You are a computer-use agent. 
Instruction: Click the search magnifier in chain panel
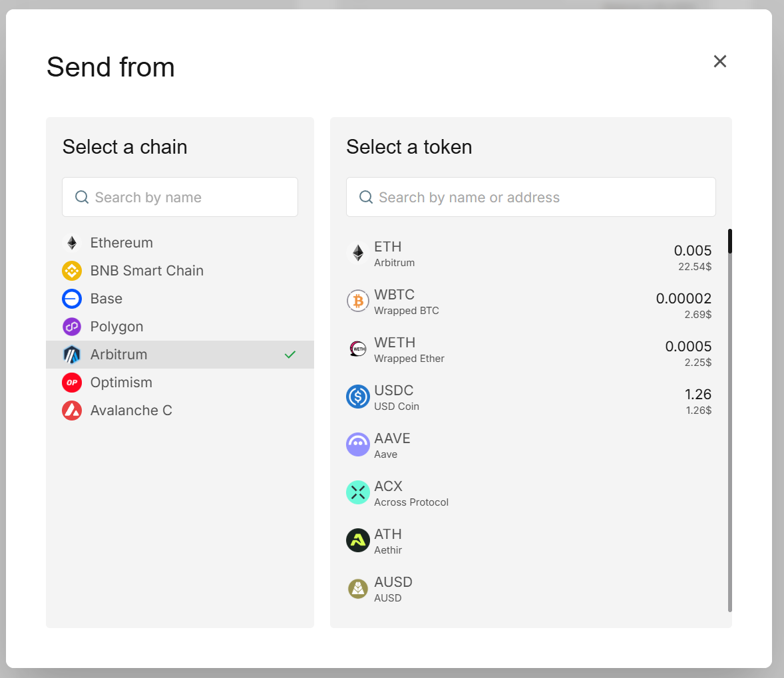[81, 197]
